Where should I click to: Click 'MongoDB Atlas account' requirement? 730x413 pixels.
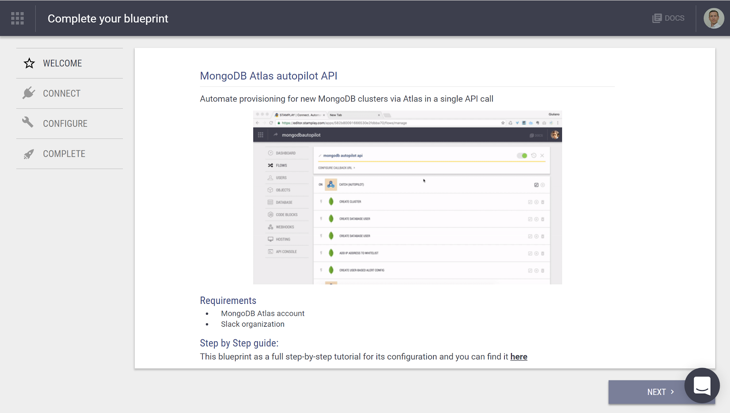(263, 313)
